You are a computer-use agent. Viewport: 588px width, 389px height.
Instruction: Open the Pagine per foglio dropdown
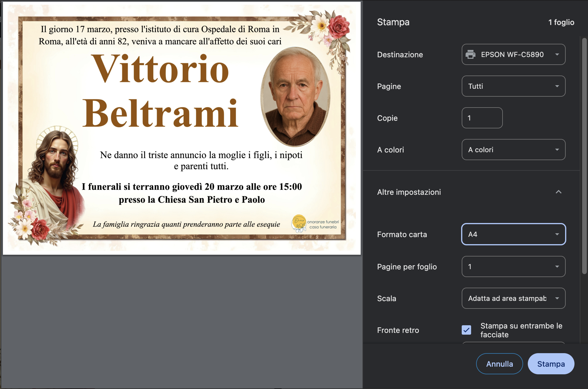pos(513,266)
